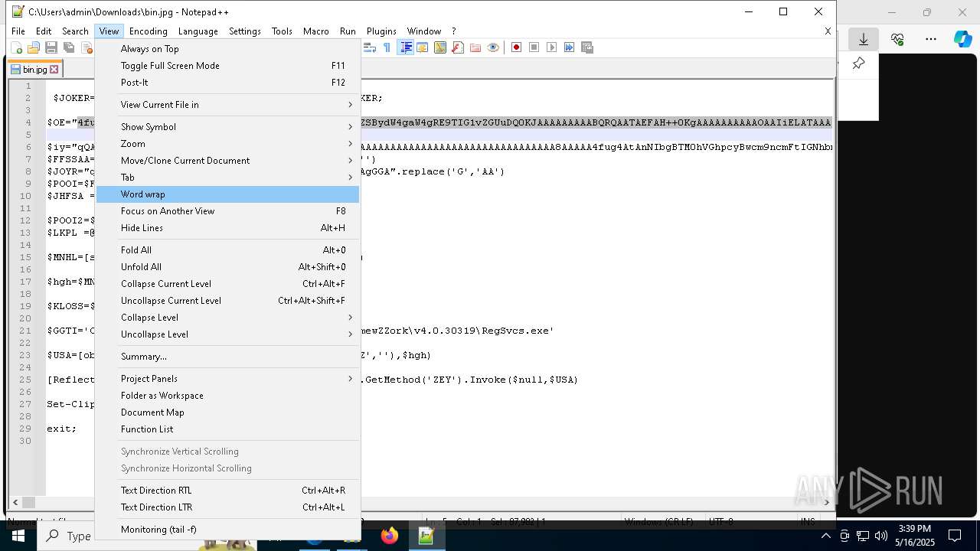Choose Fold All in View menu
Viewport: 980px width, 551px height.
(228, 250)
